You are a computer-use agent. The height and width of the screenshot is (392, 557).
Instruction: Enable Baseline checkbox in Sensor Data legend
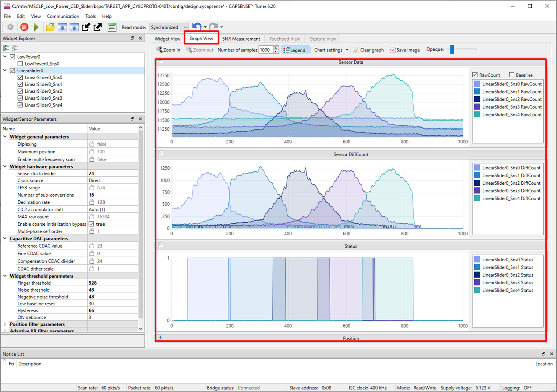pyautogui.click(x=512, y=75)
